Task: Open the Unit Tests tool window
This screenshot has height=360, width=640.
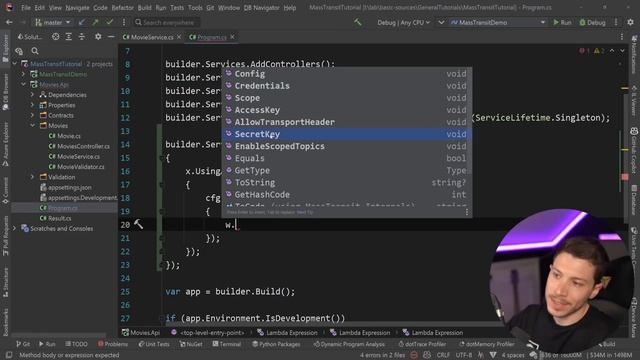Action: coord(153,344)
